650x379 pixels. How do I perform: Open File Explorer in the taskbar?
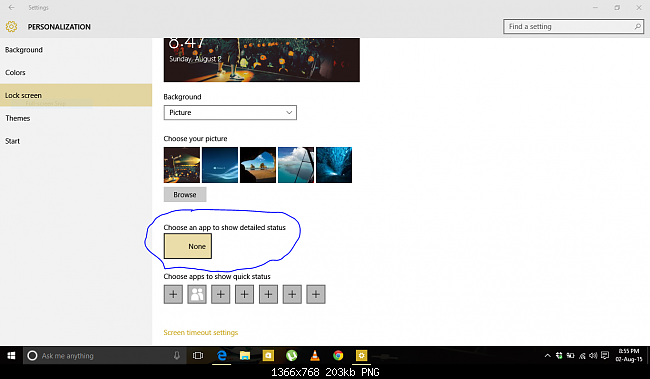245,356
